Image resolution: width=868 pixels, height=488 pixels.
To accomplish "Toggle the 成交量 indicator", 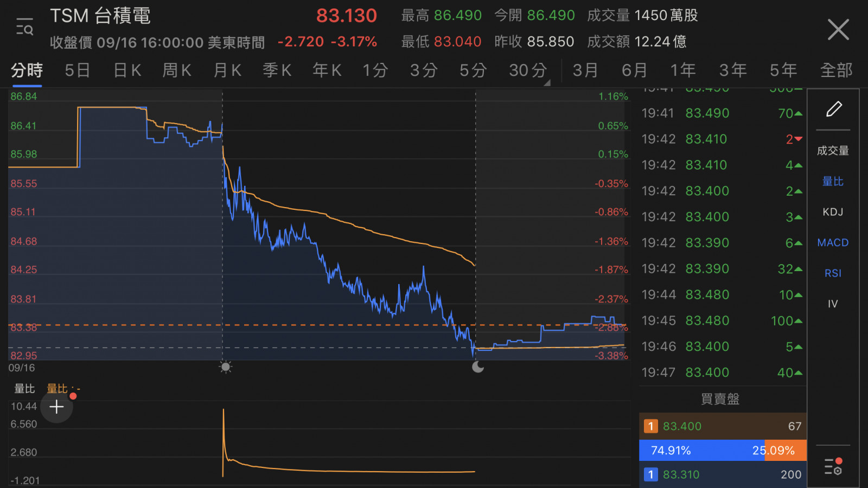I will click(833, 151).
